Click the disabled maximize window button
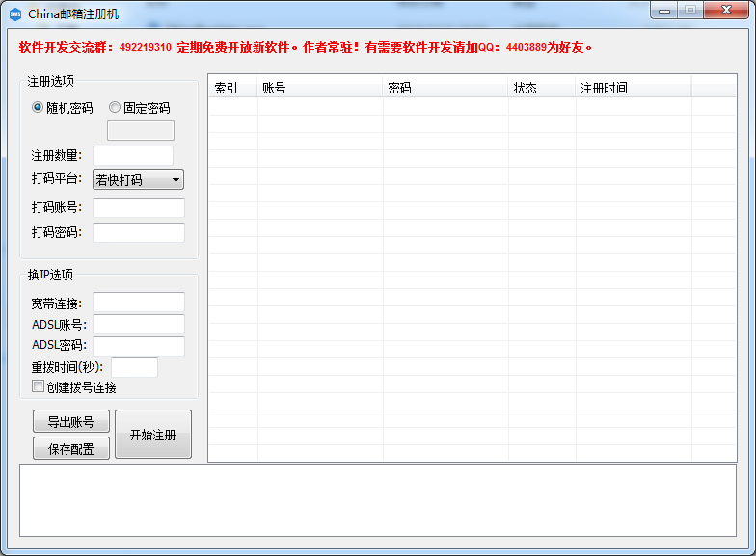756x556 pixels. coord(690,10)
